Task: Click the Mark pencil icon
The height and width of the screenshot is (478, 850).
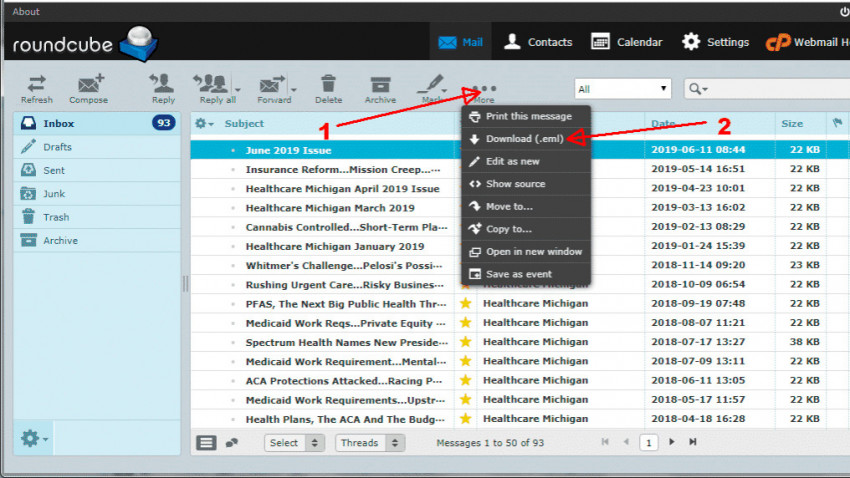Action: pos(431,88)
